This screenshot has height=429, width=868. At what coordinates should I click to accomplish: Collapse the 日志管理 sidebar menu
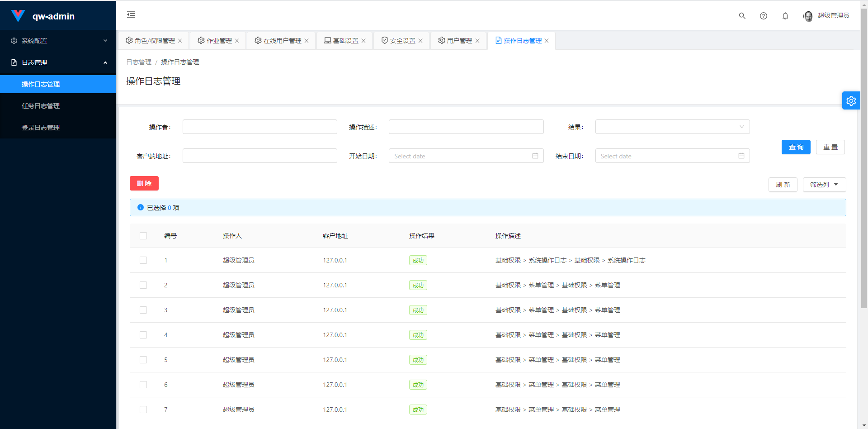click(58, 62)
